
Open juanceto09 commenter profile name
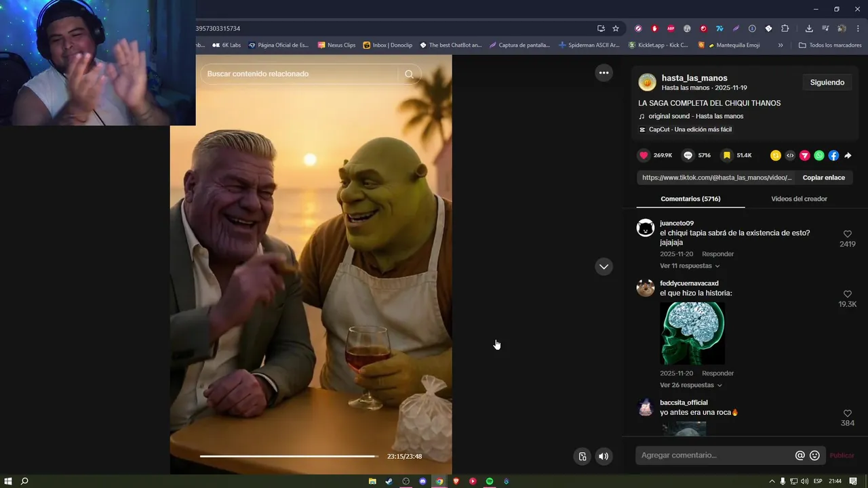[677, 223]
